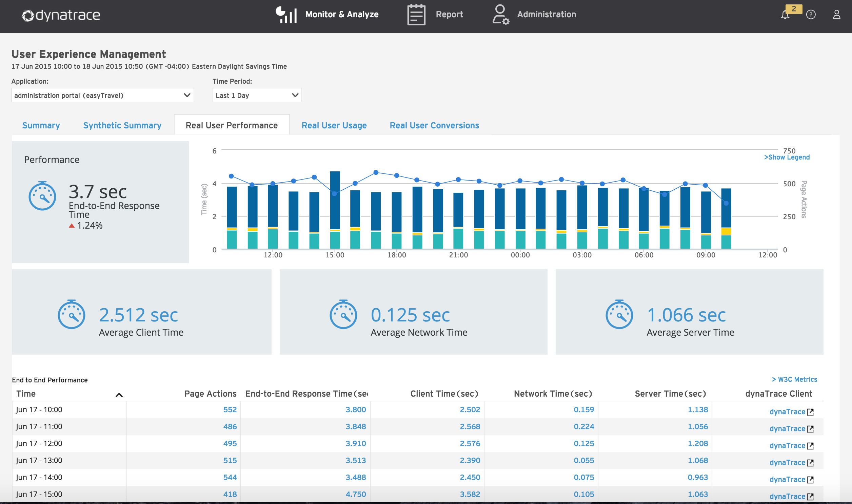Click server time value 1.138

coord(698,409)
